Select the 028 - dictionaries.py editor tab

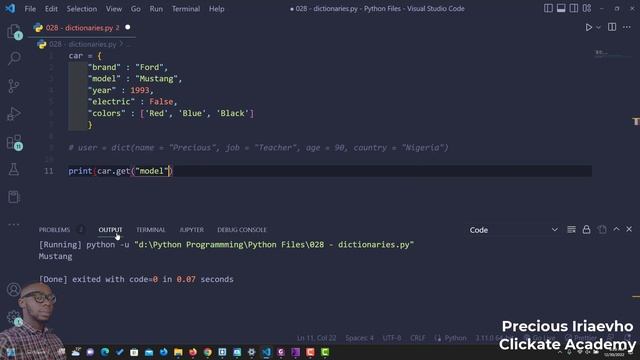click(82, 28)
